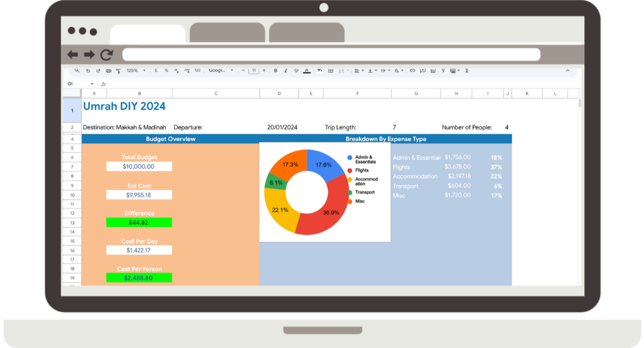The width and height of the screenshot is (644, 348).
Task: Open the name box dropdown arrow
Action: click(92, 84)
